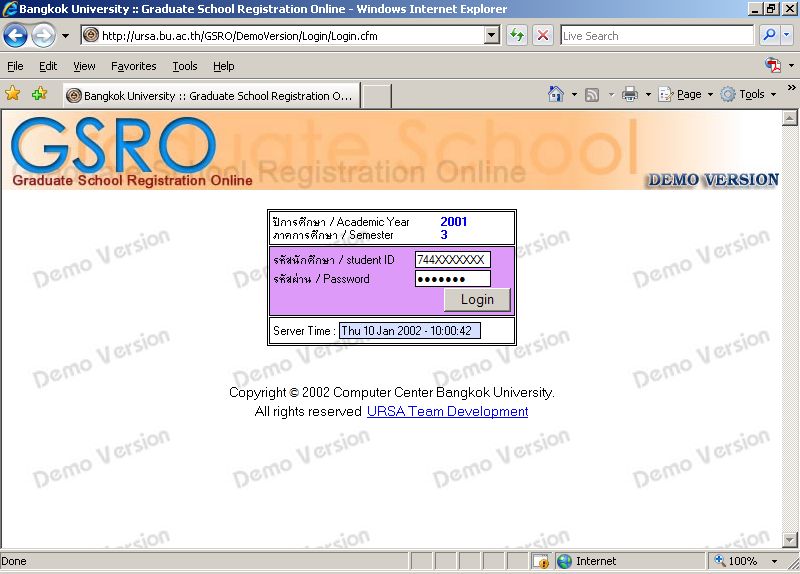Expand the zoom level dropdown arrow
Screen dimensions: 800x574
pos(774,561)
